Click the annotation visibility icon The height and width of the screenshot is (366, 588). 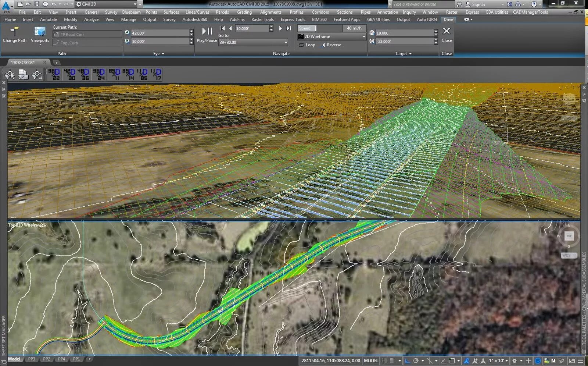[x=475, y=361]
